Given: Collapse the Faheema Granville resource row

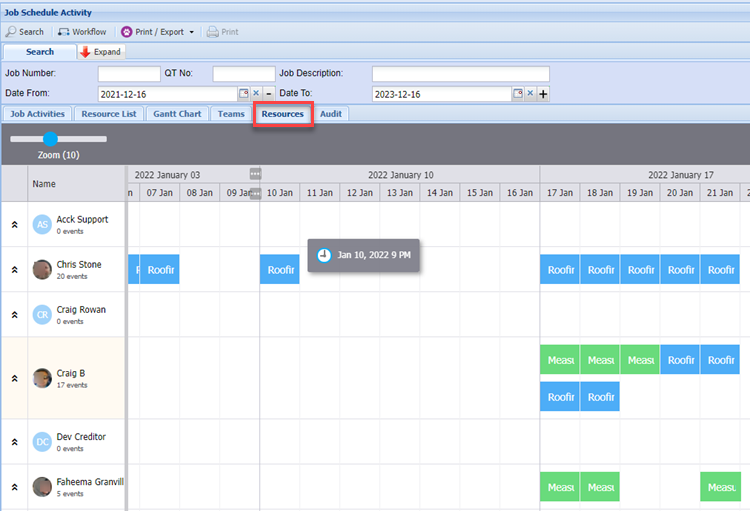Looking at the screenshot, I should [15, 487].
